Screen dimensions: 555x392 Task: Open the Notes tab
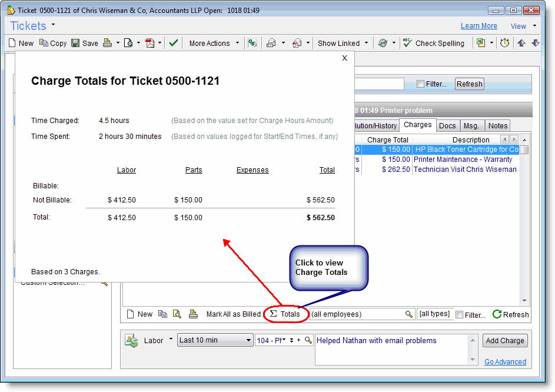pos(497,125)
